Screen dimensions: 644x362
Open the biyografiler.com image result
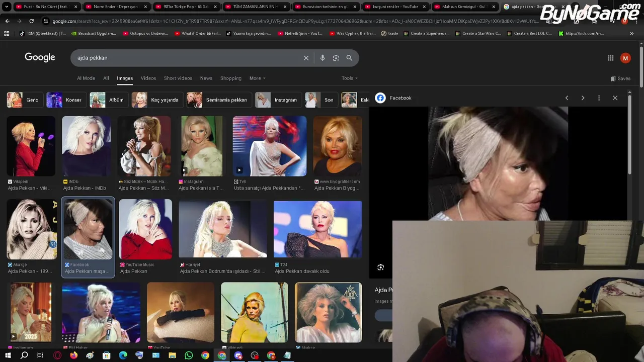338,146
